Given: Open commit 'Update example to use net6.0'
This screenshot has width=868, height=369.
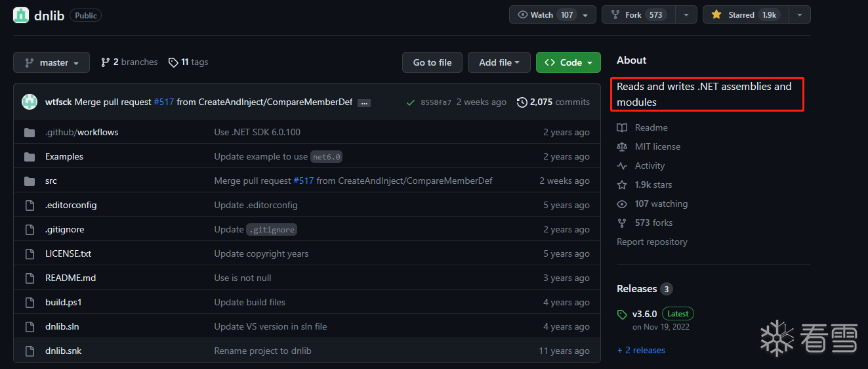Looking at the screenshot, I should click(279, 156).
